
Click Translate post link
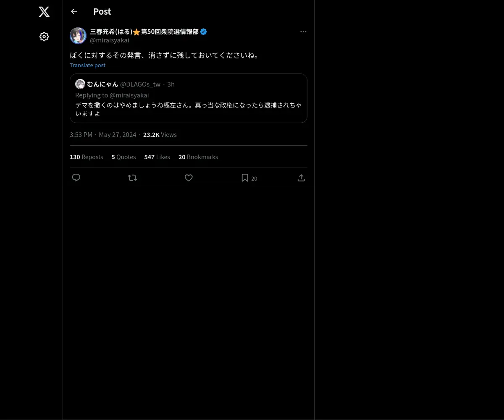click(87, 65)
